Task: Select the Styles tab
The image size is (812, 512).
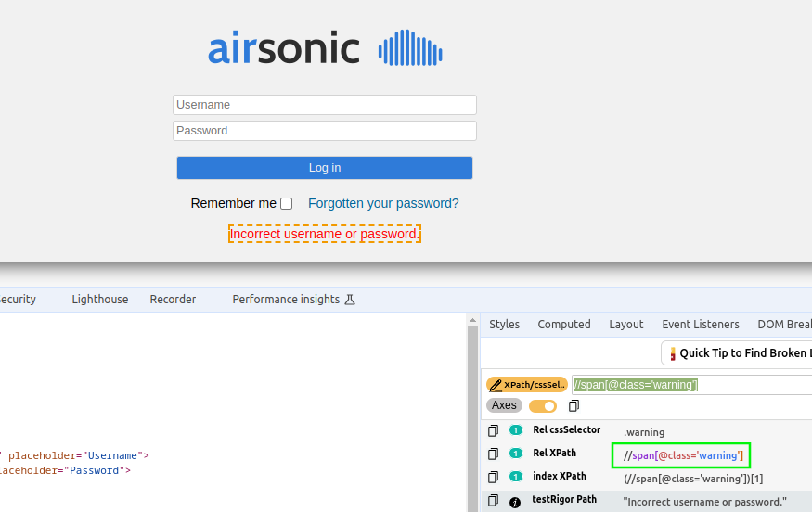Action: [x=505, y=324]
